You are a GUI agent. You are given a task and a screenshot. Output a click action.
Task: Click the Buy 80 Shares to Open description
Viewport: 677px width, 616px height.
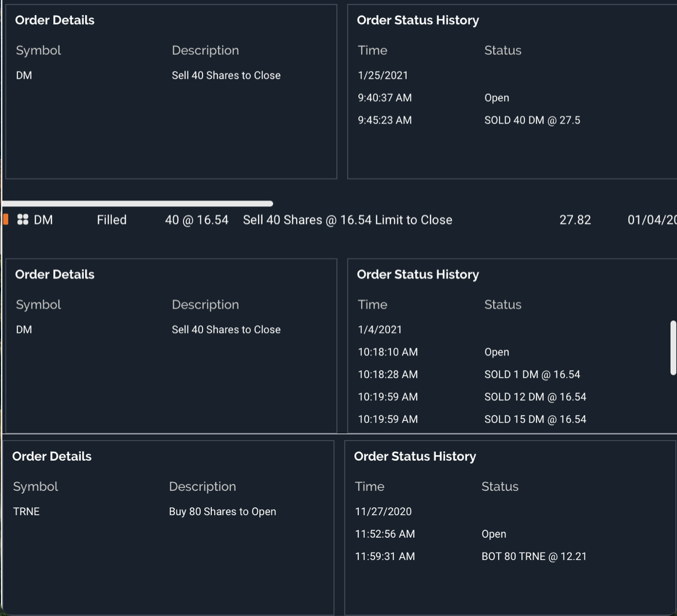222,512
